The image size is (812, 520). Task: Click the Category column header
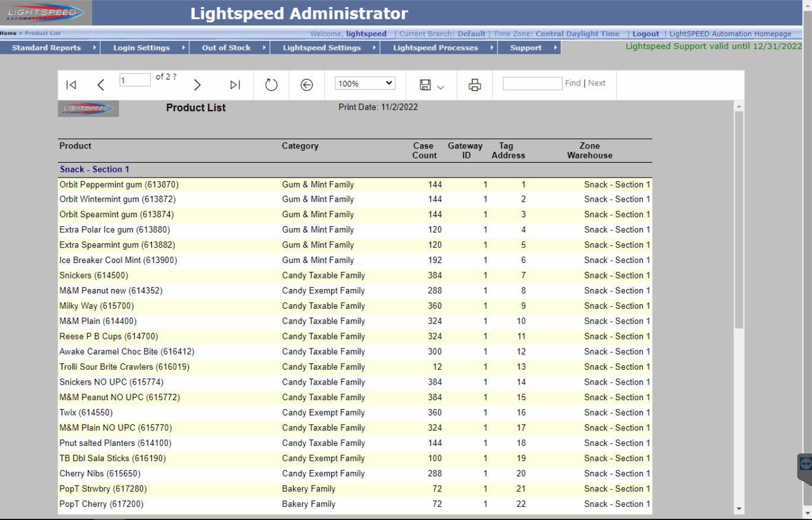[300, 145]
